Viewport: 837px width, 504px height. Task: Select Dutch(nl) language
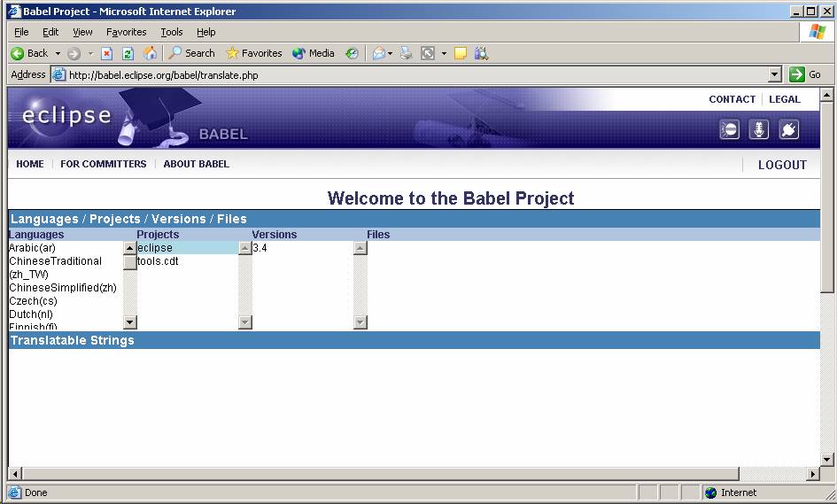[31, 314]
